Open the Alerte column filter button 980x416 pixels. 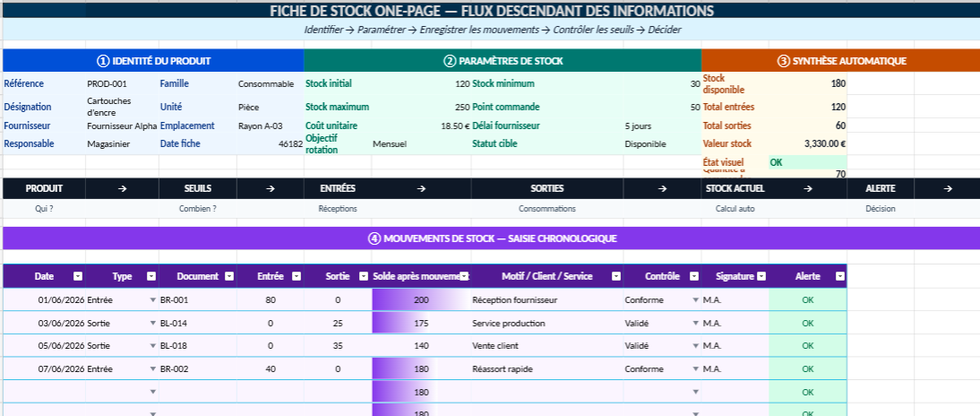[x=838, y=276]
